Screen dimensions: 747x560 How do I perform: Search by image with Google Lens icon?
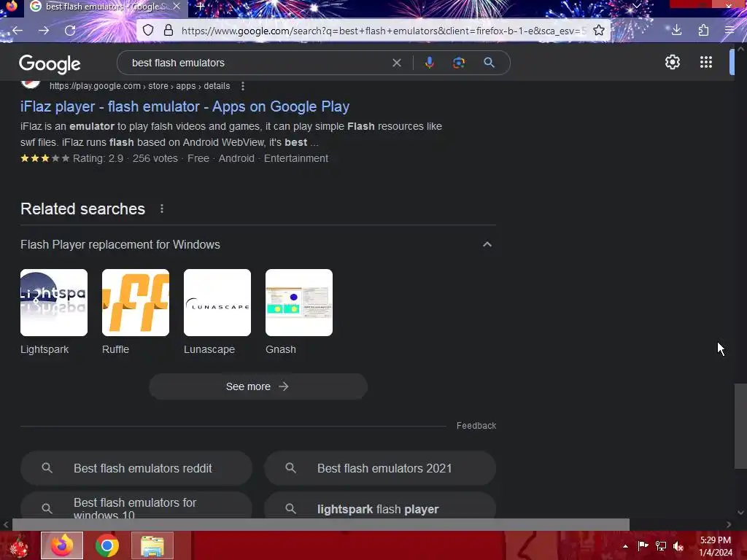pyautogui.click(x=459, y=63)
